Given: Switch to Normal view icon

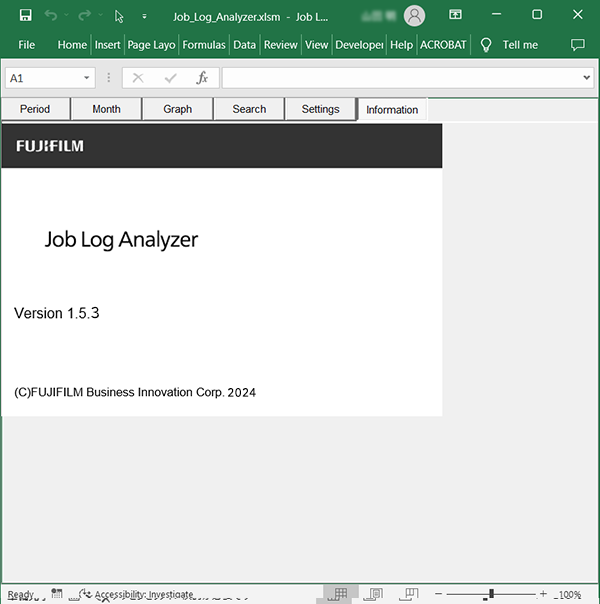Looking at the screenshot, I should 338,594.
